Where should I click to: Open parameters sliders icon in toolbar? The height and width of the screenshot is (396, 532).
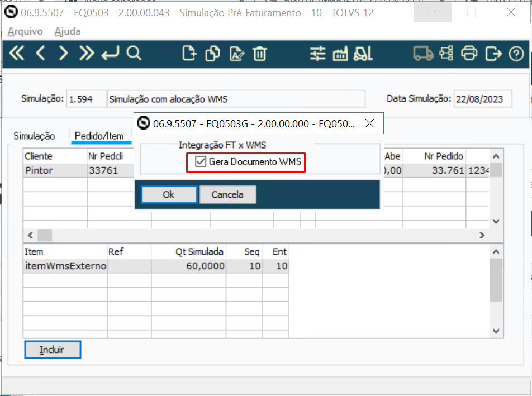point(317,54)
